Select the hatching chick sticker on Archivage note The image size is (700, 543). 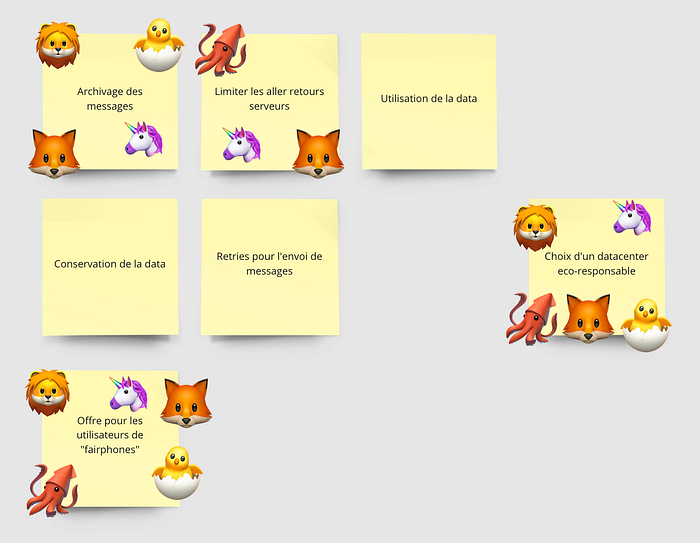[159, 45]
